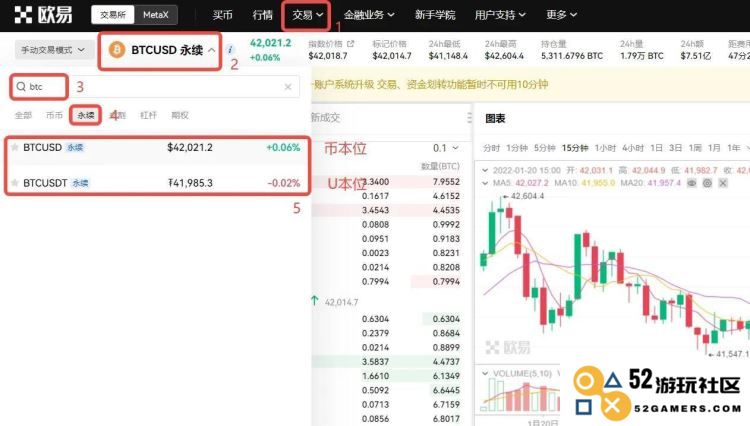Click the 图表 panel heading
The image size is (750, 426).
tap(495, 119)
